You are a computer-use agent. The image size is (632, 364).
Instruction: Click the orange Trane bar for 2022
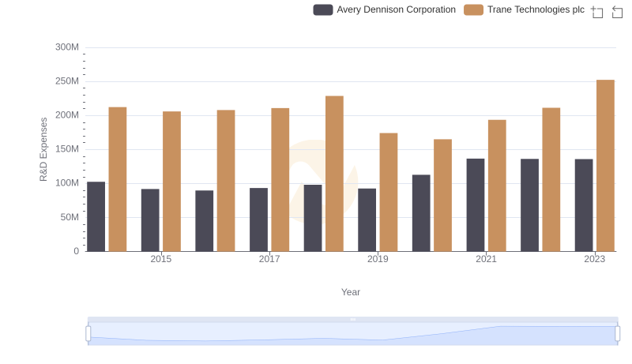[551, 179]
